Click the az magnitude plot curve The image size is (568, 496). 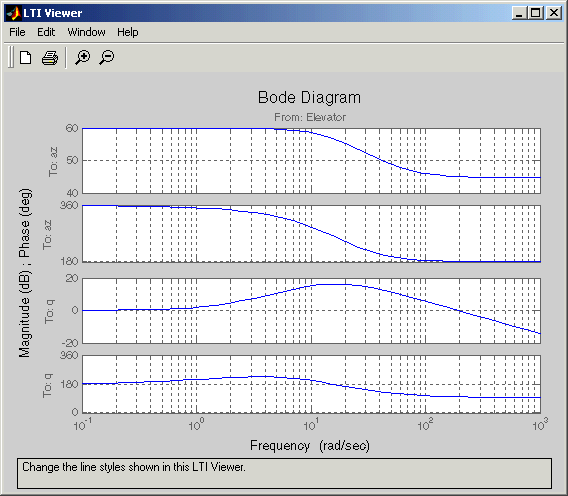tap(362, 151)
